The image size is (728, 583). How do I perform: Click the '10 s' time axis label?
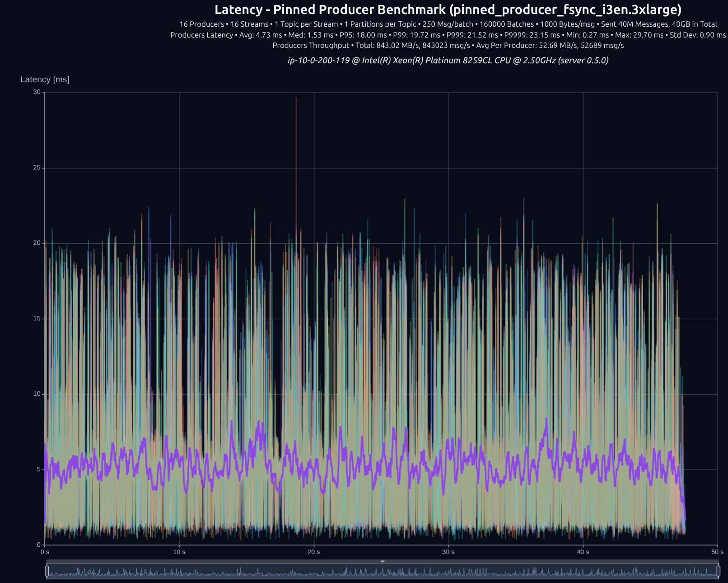coord(179,552)
